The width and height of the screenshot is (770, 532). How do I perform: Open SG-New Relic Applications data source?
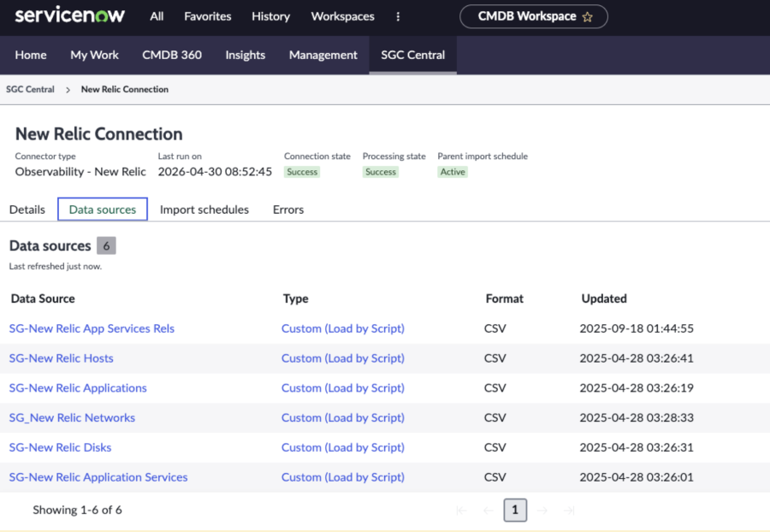[x=78, y=388]
